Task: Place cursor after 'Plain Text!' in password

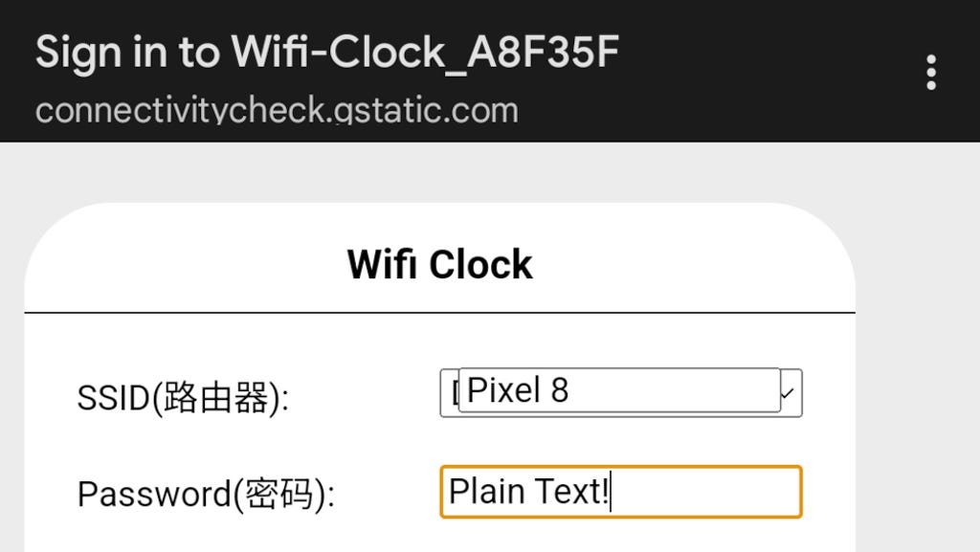Action: [x=612, y=492]
